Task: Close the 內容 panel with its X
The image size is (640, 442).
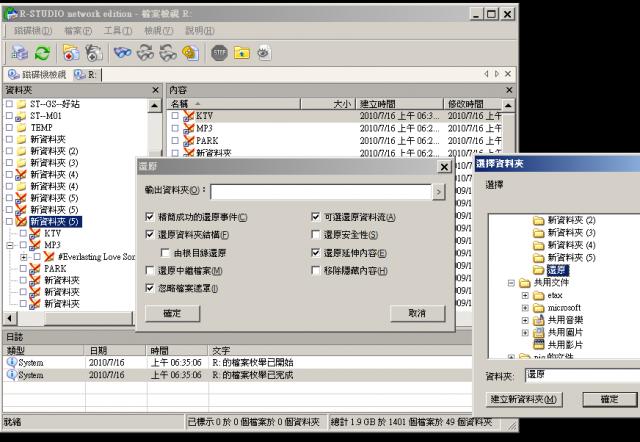Action: pyautogui.click(x=509, y=90)
